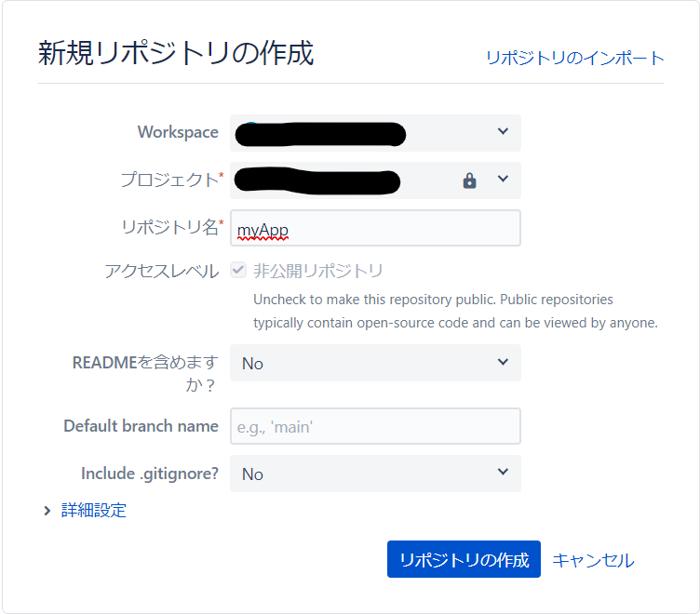
Task: Click the キャンセル link
Action: click(x=593, y=560)
